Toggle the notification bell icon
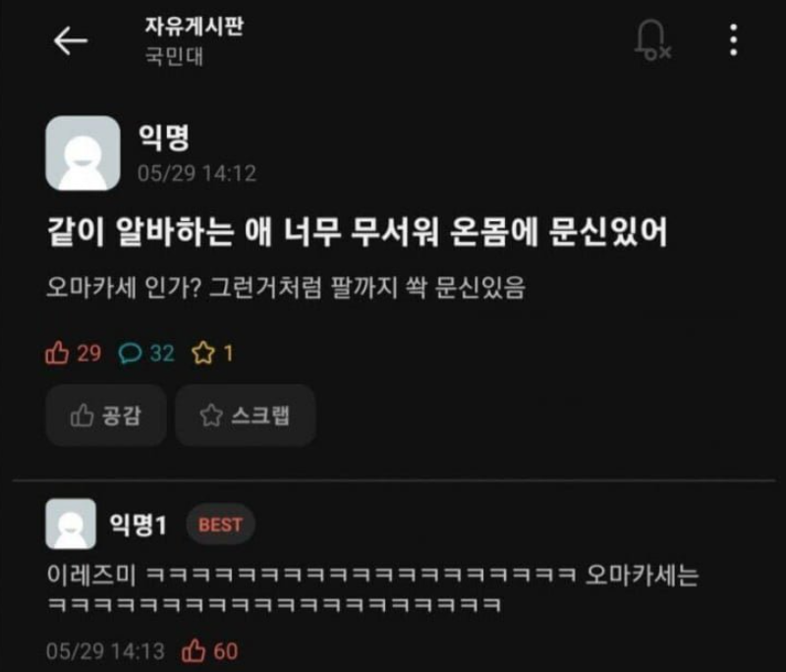The height and width of the screenshot is (672, 786). (653, 40)
